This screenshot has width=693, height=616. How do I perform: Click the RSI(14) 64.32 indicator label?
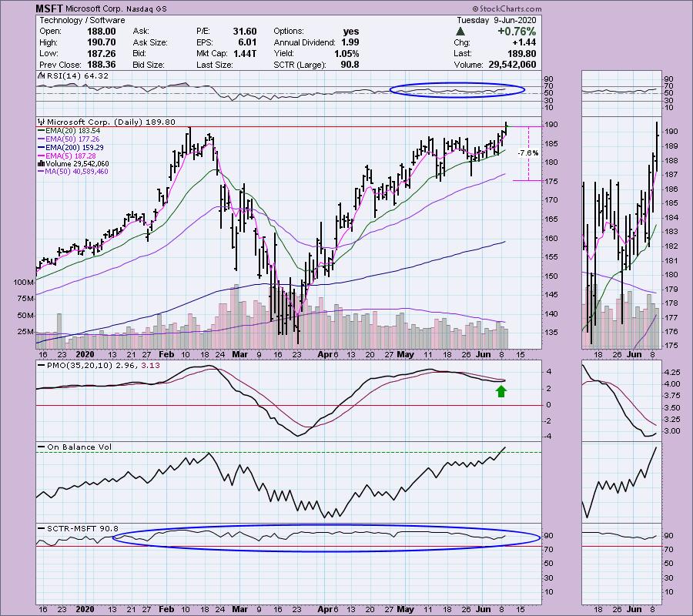73,76
